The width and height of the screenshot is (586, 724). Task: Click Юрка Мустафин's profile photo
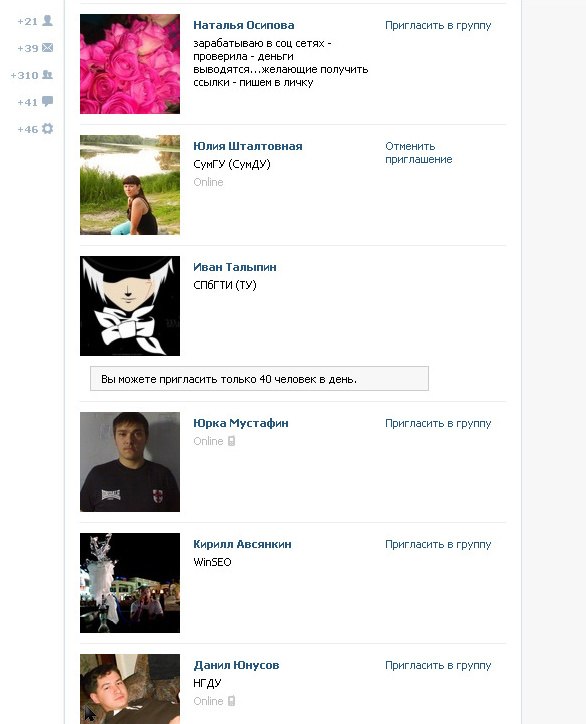pyautogui.click(x=130, y=462)
